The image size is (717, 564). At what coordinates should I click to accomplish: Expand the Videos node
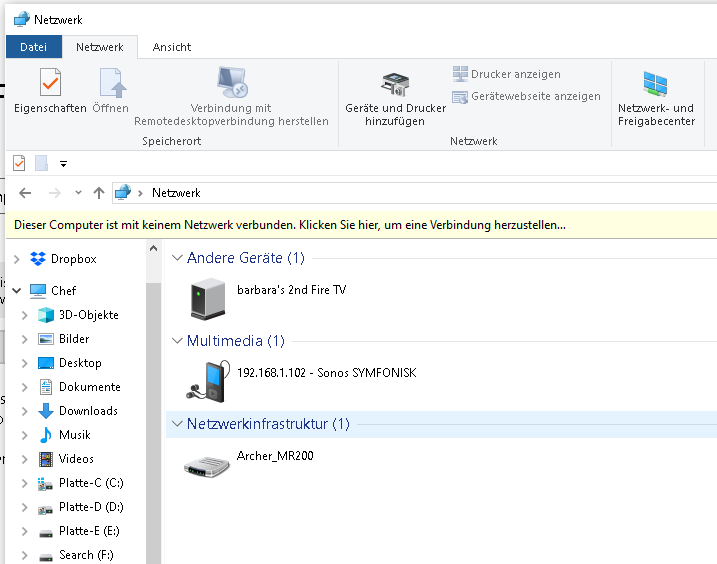coord(25,459)
